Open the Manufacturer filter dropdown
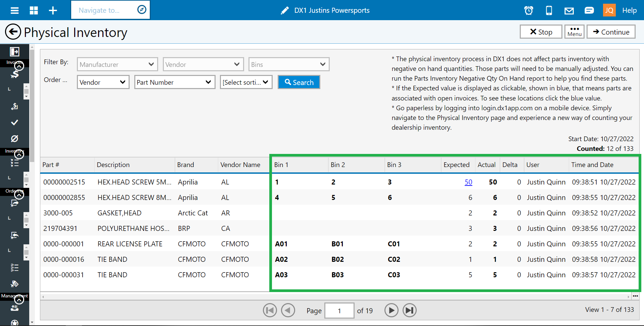Screen dimensions: 644x326 tap(117, 64)
